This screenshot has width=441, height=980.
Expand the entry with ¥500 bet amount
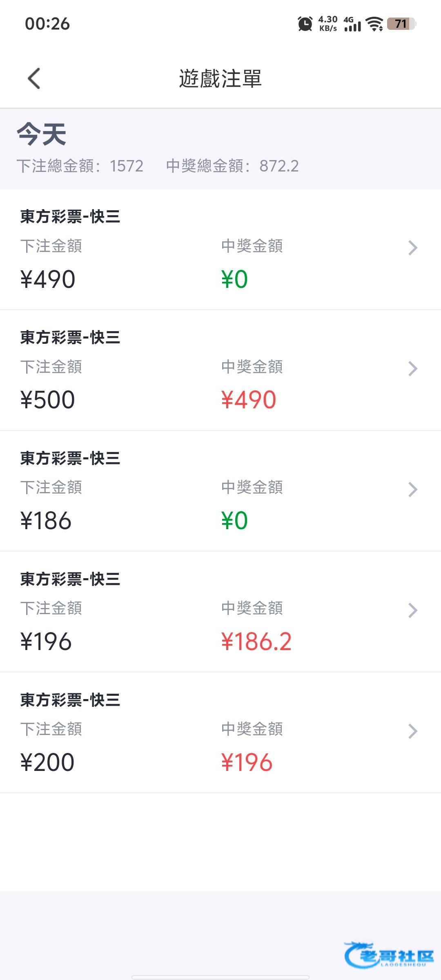click(413, 368)
